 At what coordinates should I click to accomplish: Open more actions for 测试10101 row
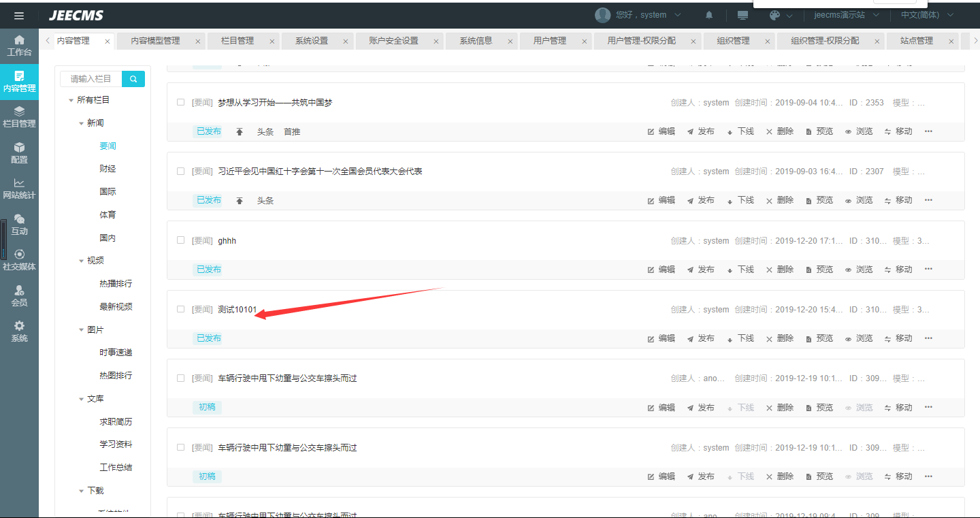coord(928,338)
